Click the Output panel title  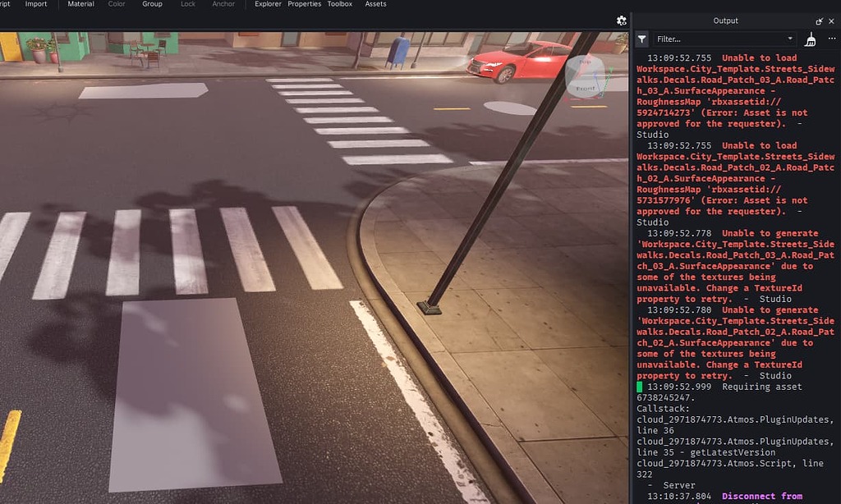point(725,21)
